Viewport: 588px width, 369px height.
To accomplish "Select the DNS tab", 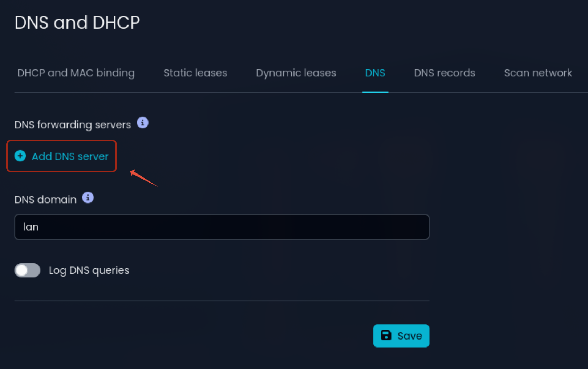I will 375,73.
